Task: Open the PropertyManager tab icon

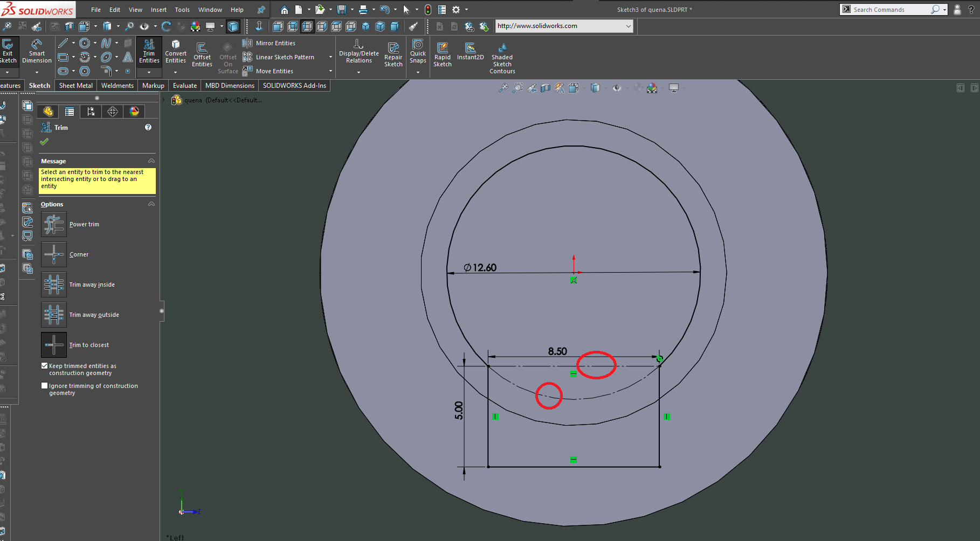Action: [70, 112]
